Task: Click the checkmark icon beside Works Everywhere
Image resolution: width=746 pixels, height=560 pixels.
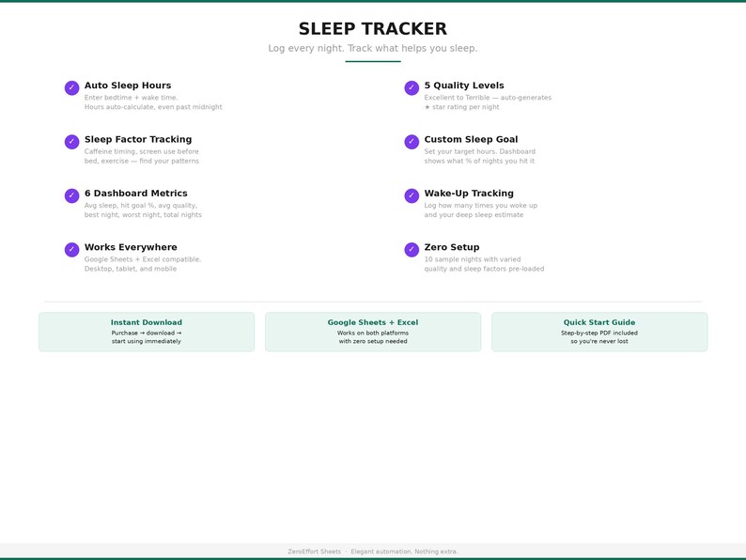Action: pos(71,250)
